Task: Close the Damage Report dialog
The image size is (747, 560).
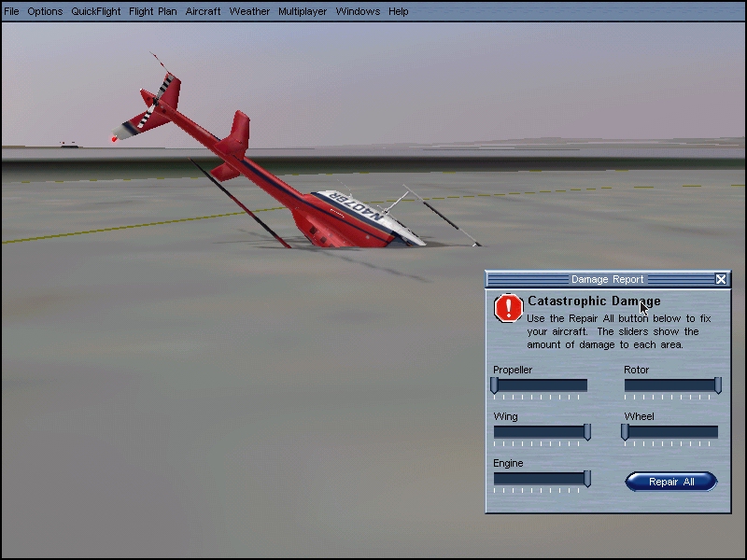Action: [721, 279]
